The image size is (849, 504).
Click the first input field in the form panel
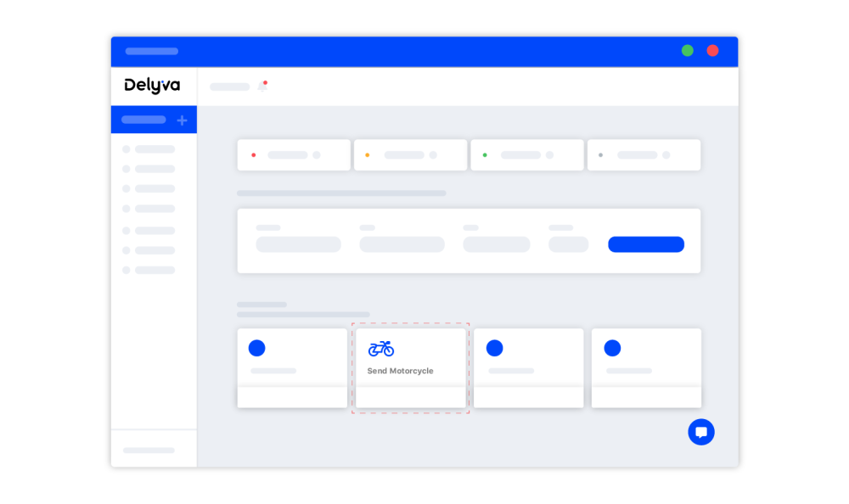298,244
